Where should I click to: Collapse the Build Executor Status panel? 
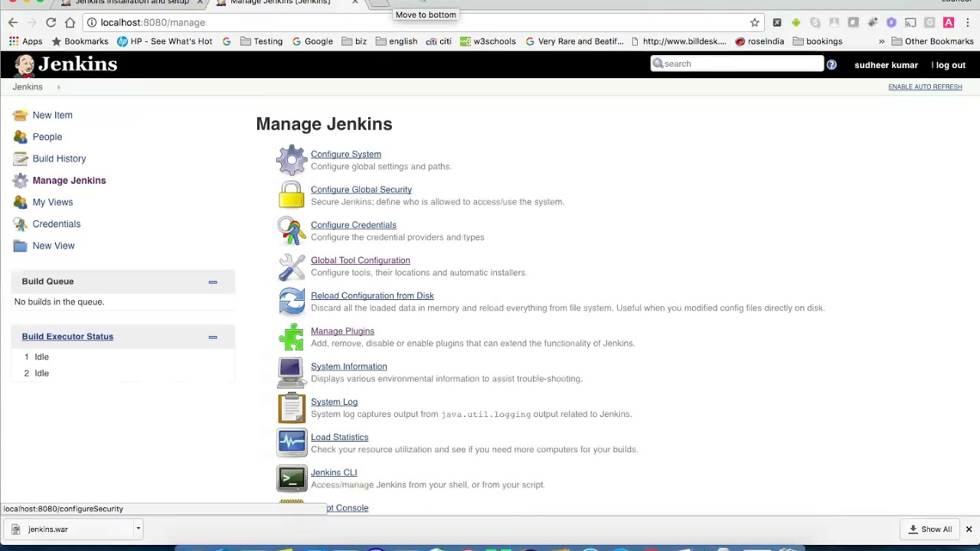click(x=213, y=337)
